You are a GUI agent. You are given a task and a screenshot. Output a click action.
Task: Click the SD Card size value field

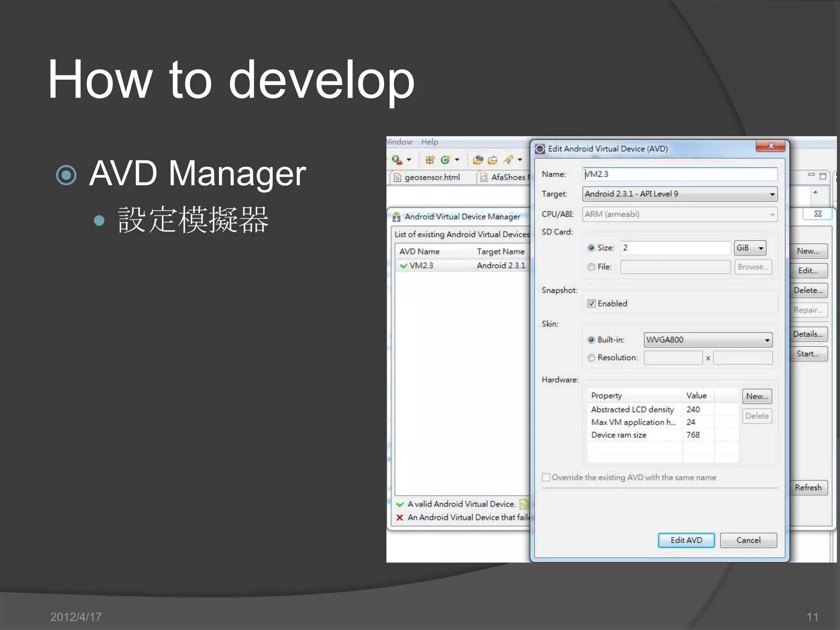coord(676,248)
